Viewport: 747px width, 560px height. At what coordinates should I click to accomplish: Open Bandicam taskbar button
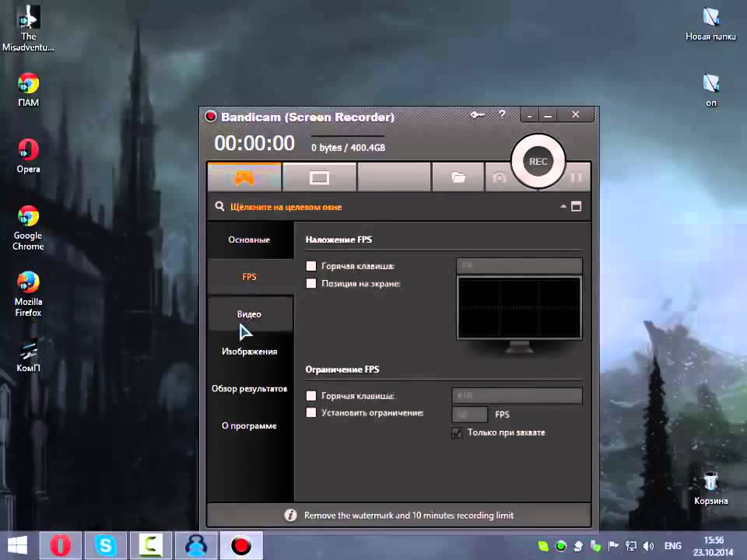241,545
